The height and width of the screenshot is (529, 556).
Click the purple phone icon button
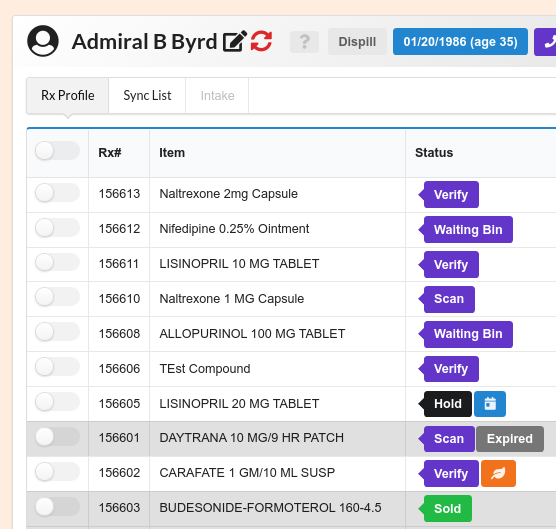545,42
